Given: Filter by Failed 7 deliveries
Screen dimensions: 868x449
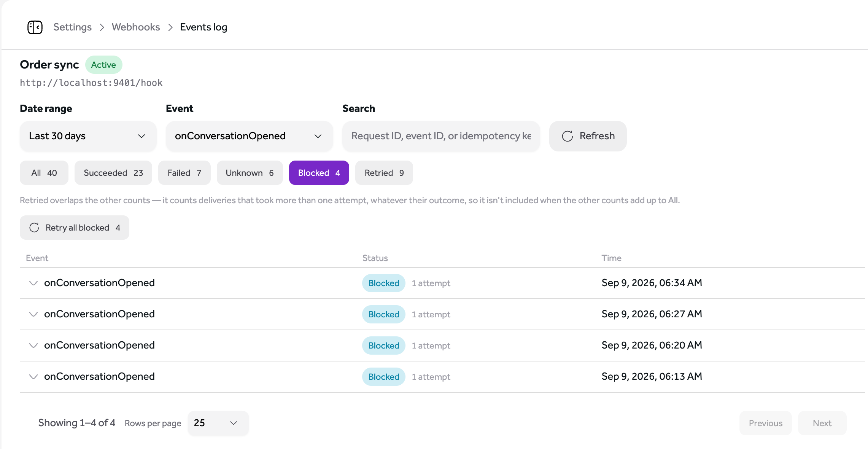Looking at the screenshot, I should (184, 173).
